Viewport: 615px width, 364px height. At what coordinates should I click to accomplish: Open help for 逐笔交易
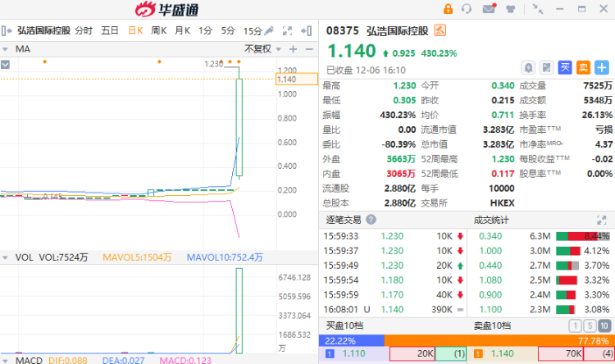pos(371,220)
